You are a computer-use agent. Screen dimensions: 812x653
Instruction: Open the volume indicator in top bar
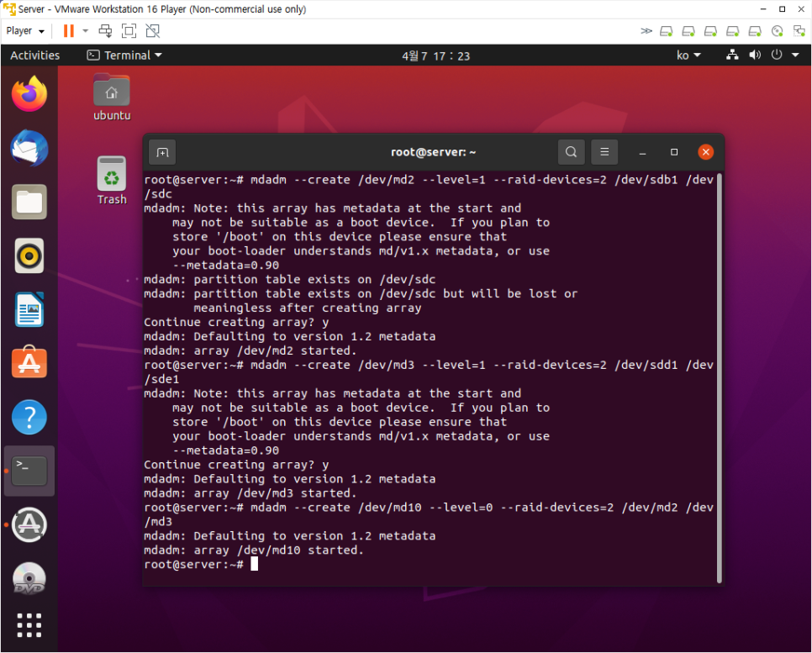[x=755, y=55]
